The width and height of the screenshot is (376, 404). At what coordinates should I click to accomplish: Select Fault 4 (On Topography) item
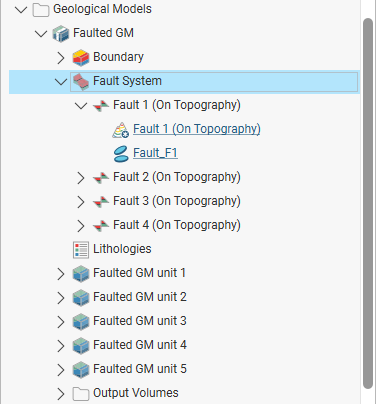177,225
